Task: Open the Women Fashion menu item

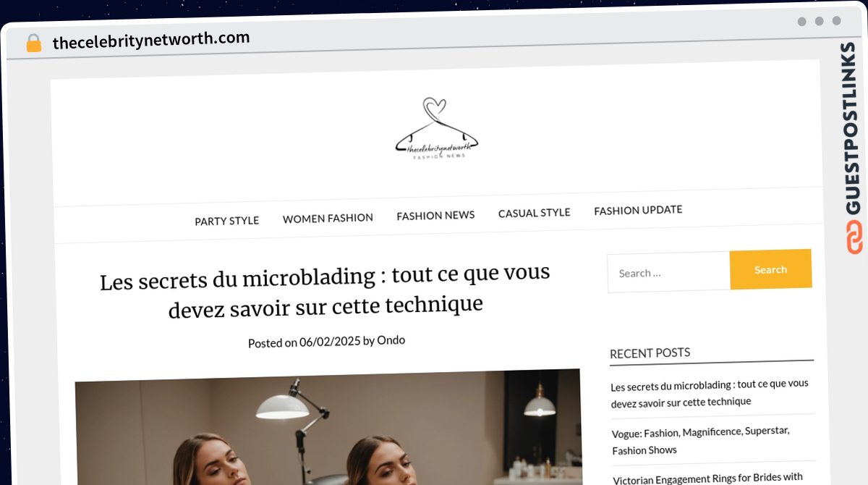Action: coord(328,218)
